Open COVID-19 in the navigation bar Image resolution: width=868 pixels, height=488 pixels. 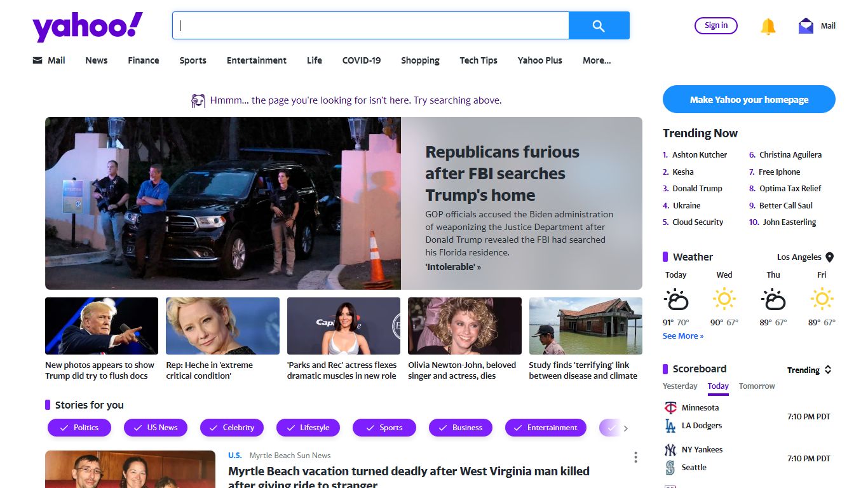pos(362,60)
